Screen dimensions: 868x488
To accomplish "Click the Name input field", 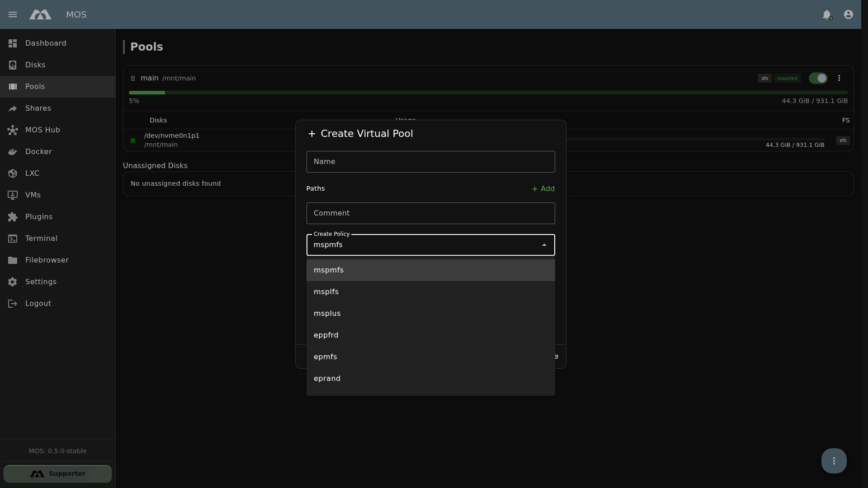I will [x=431, y=162].
